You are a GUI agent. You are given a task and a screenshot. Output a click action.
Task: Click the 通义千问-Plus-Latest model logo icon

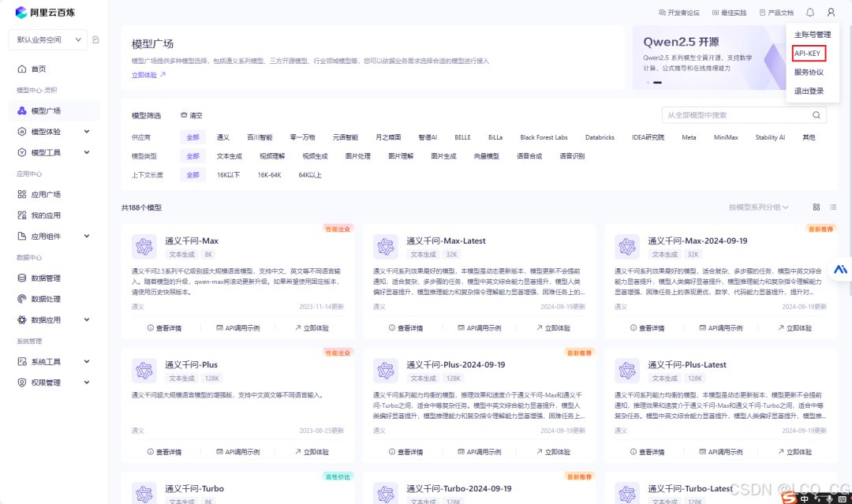[627, 371]
